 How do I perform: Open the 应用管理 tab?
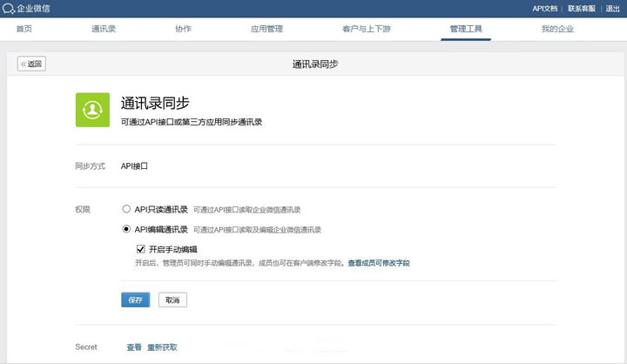click(x=266, y=29)
